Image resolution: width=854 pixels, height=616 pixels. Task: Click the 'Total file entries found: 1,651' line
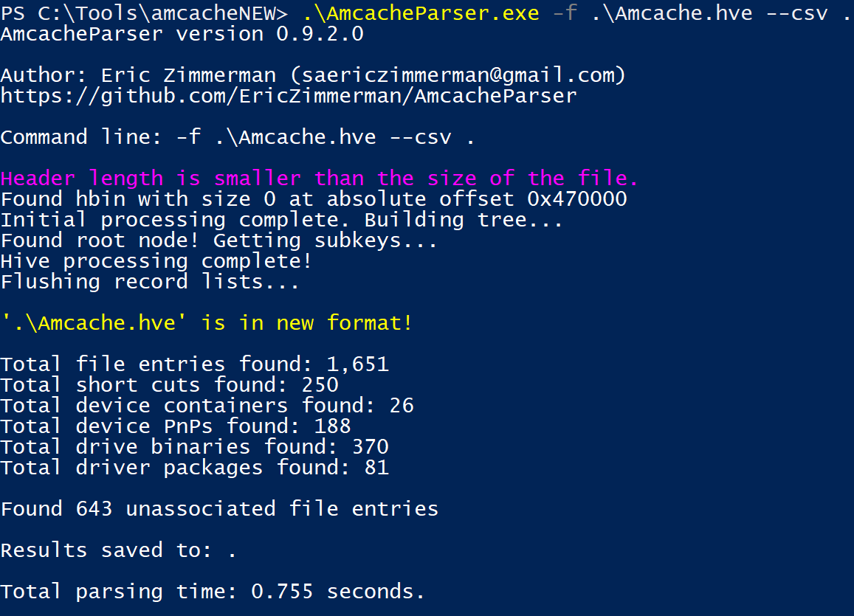pos(195,364)
